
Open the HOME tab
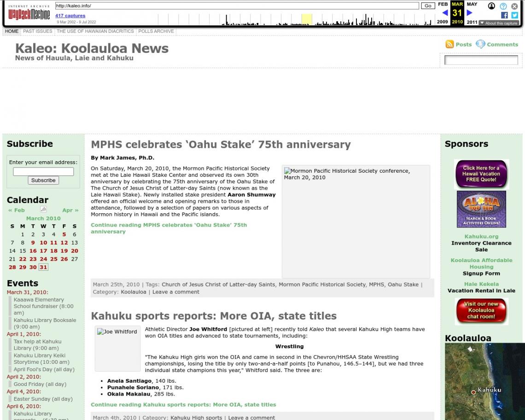click(12, 31)
